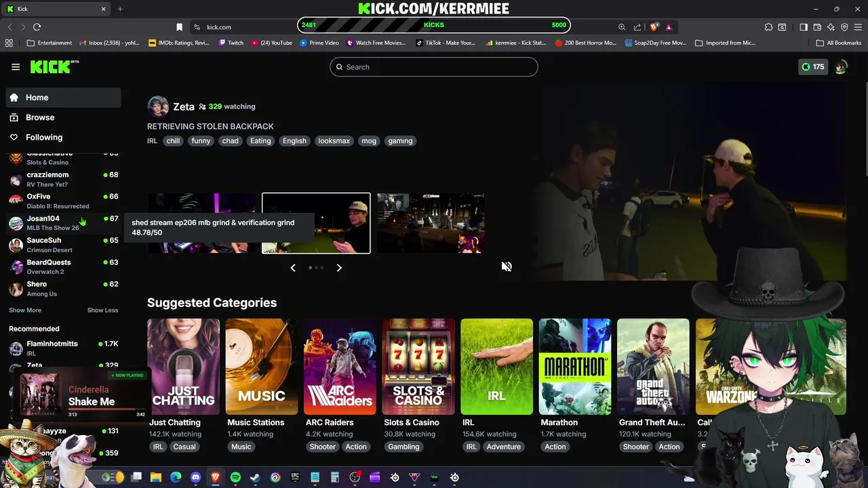
Task: Click Show Less under following list
Action: [x=102, y=310]
